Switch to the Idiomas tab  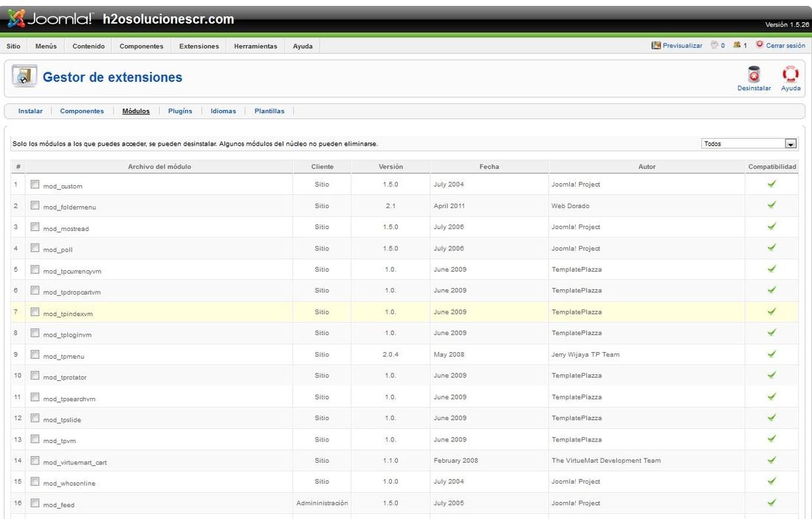click(x=223, y=111)
